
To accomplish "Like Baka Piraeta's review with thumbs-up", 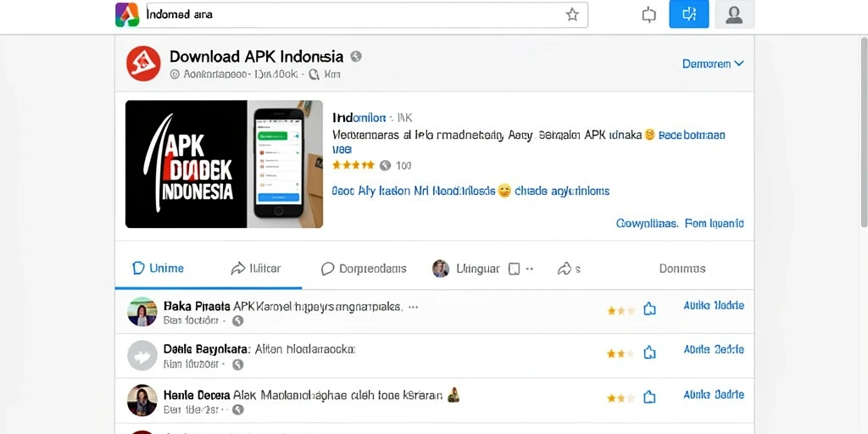I will pos(649,309).
